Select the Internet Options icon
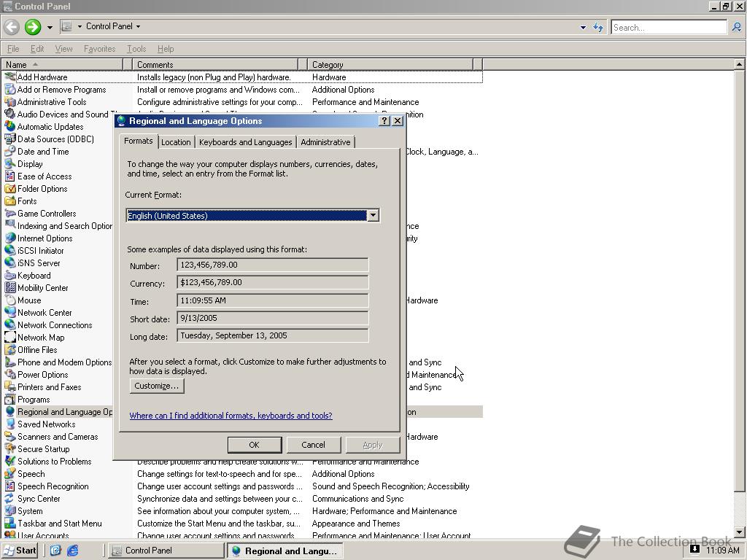Image resolution: width=747 pixels, height=560 pixels. click(10, 238)
